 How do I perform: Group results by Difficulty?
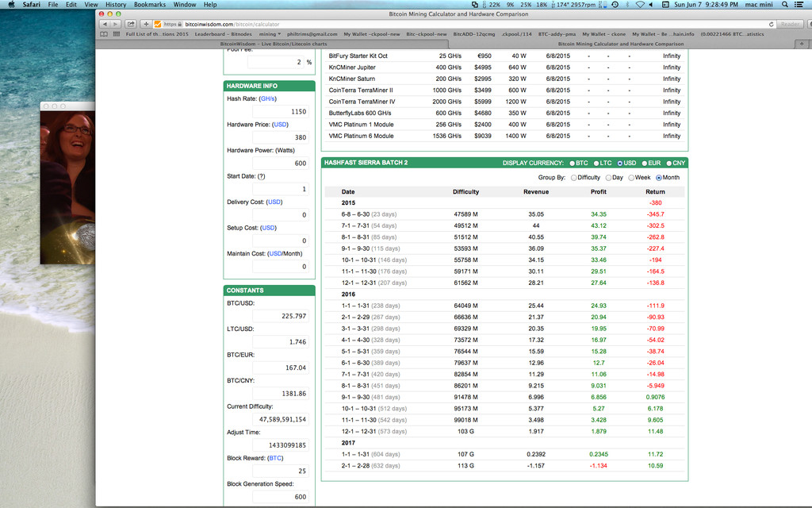click(x=574, y=178)
